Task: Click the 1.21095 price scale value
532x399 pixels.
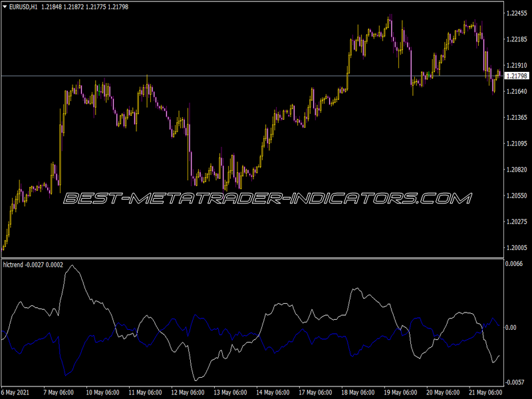Action: click(517, 144)
